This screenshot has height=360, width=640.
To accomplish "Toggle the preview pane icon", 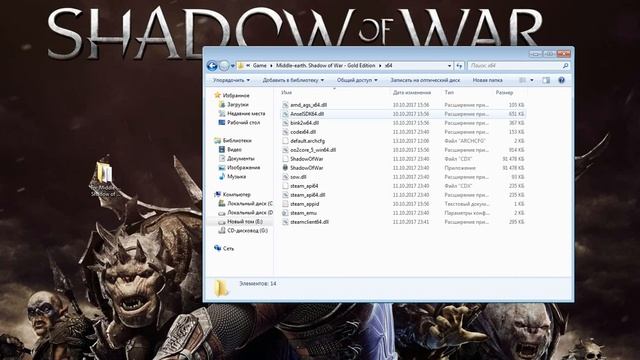I will click(546, 80).
